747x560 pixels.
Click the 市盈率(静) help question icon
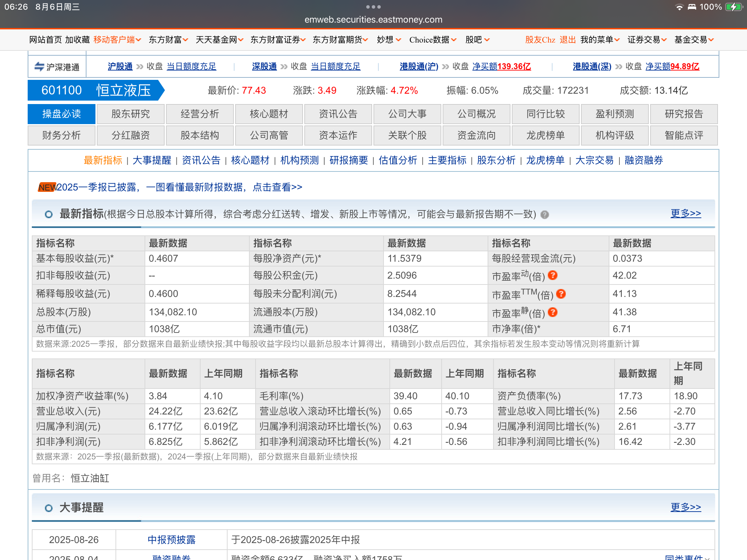pos(553,312)
